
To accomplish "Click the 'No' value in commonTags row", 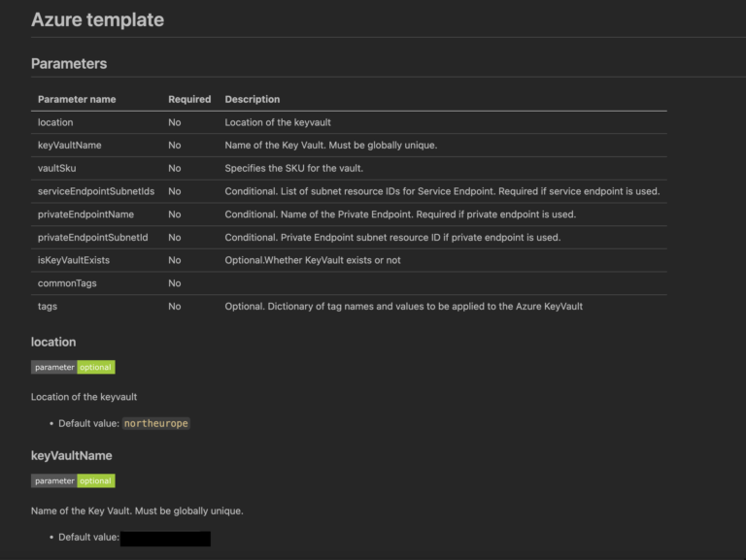I will pos(175,283).
